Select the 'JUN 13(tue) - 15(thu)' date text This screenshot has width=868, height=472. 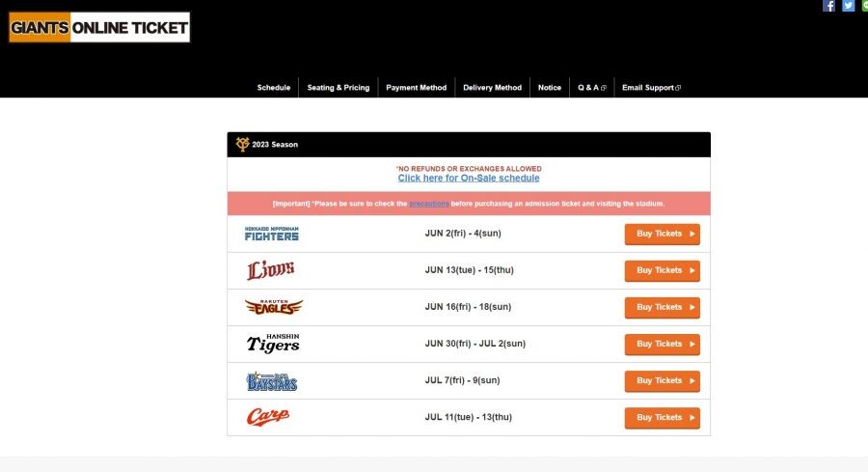coord(470,270)
